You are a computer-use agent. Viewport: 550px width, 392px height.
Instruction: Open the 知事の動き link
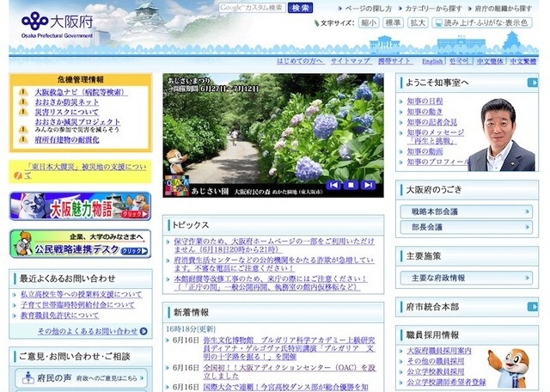[425, 112]
